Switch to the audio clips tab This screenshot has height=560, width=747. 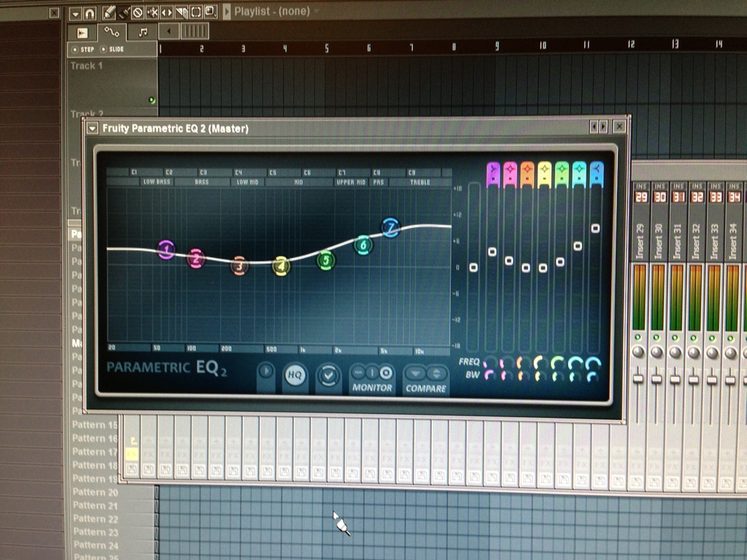(82, 33)
